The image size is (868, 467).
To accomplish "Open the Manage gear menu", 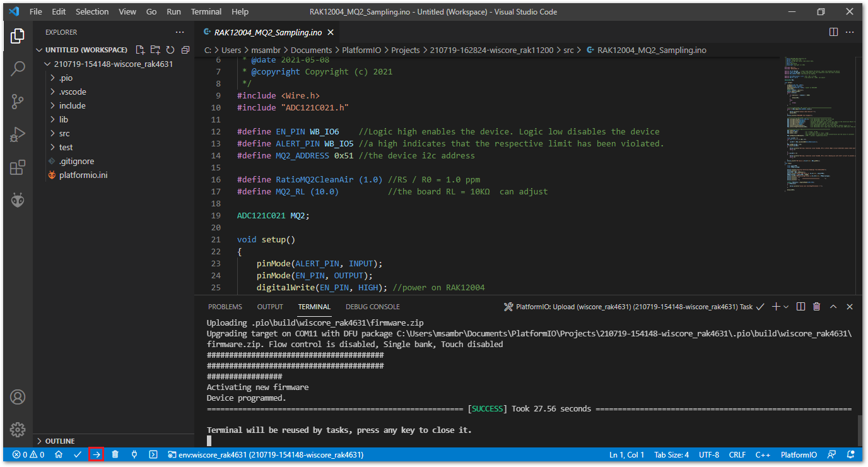I will (18, 430).
